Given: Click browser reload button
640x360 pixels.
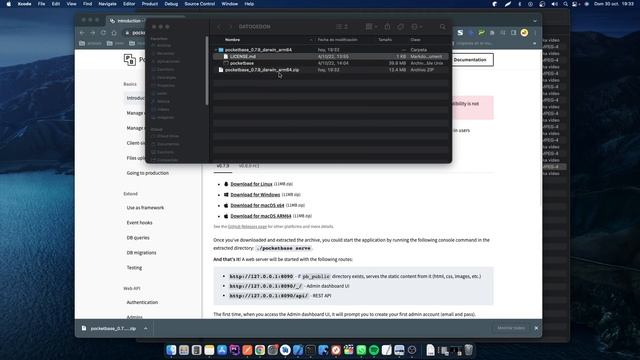Looking at the screenshot, I should coord(103,33).
